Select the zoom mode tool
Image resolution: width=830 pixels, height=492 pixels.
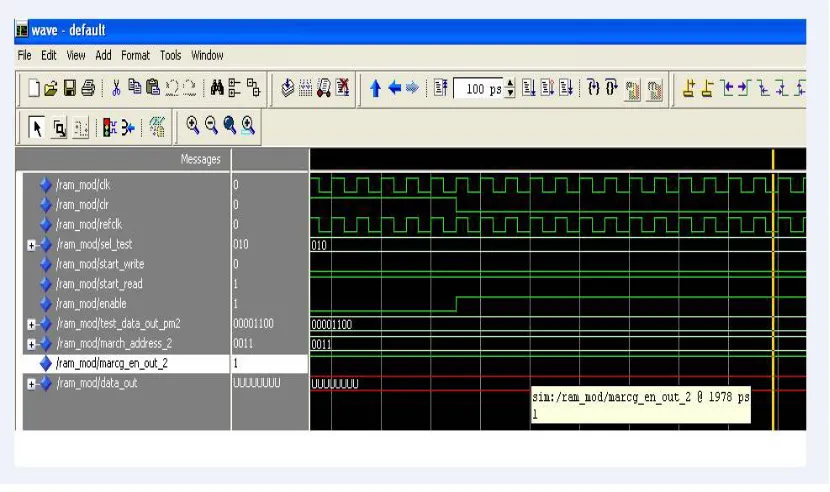[59, 129]
